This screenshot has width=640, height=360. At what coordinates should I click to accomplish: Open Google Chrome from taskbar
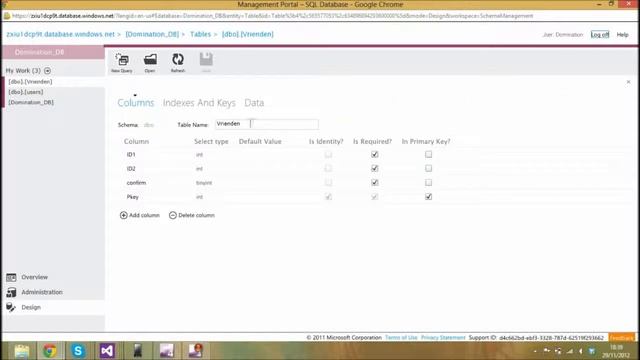click(50, 351)
